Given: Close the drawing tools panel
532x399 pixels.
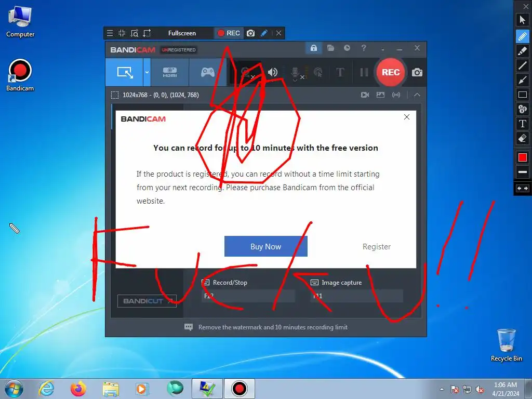Looking at the screenshot, I should click(x=526, y=6).
